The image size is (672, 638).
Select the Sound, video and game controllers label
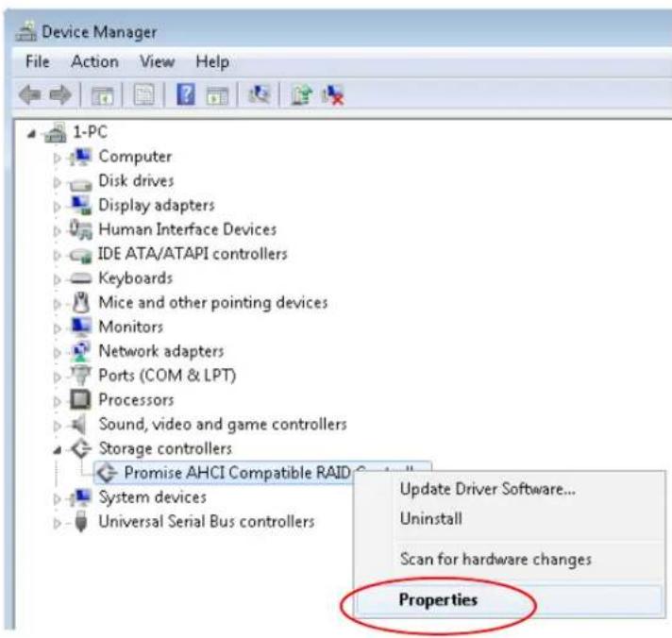[x=223, y=425]
